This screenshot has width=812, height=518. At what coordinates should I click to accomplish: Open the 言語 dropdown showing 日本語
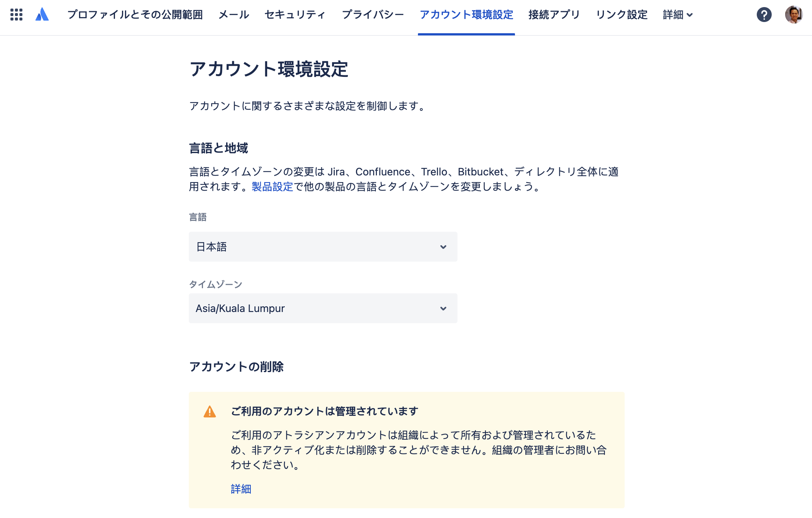pyautogui.click(x=323, y=247)
